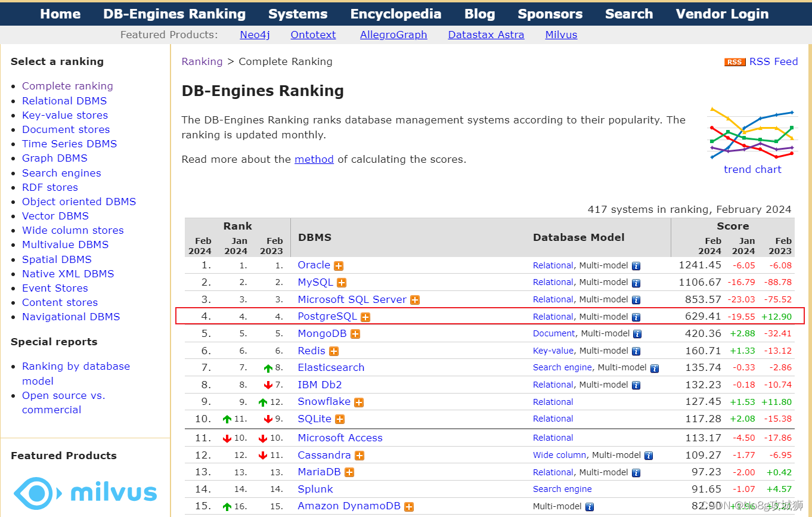Open the Vendor Login page

coord(723,14)
